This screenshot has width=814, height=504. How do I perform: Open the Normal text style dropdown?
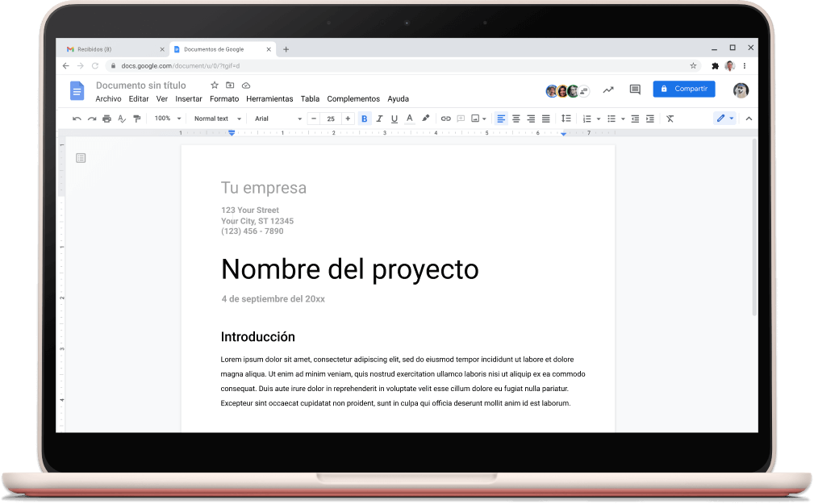pyautogui.click(x=218, y=119)
